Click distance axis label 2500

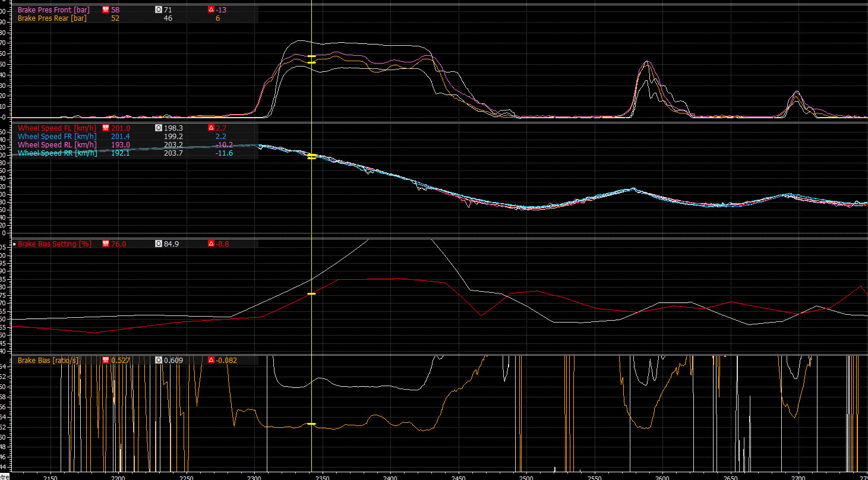(x=526, y=477)
